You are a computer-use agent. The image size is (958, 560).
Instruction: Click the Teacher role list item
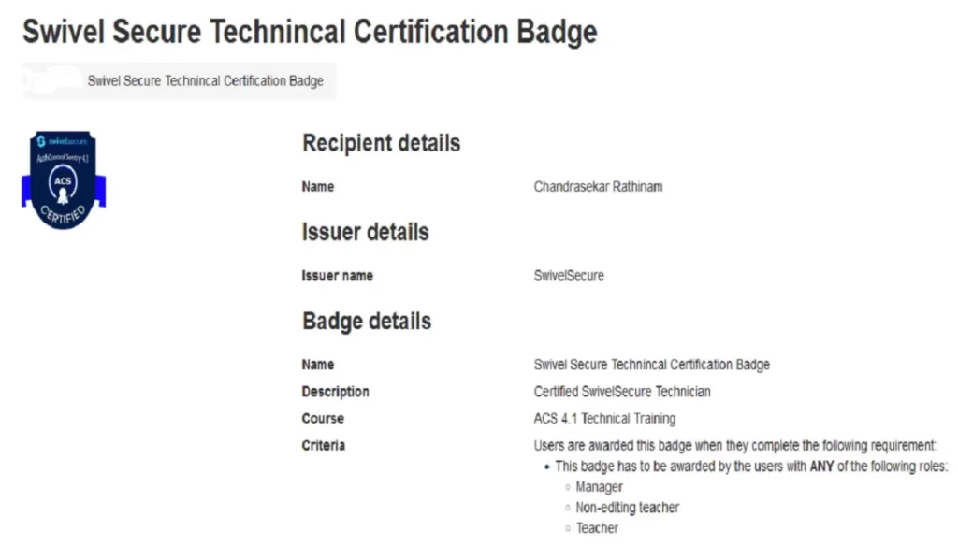click(x=597, y=528)
